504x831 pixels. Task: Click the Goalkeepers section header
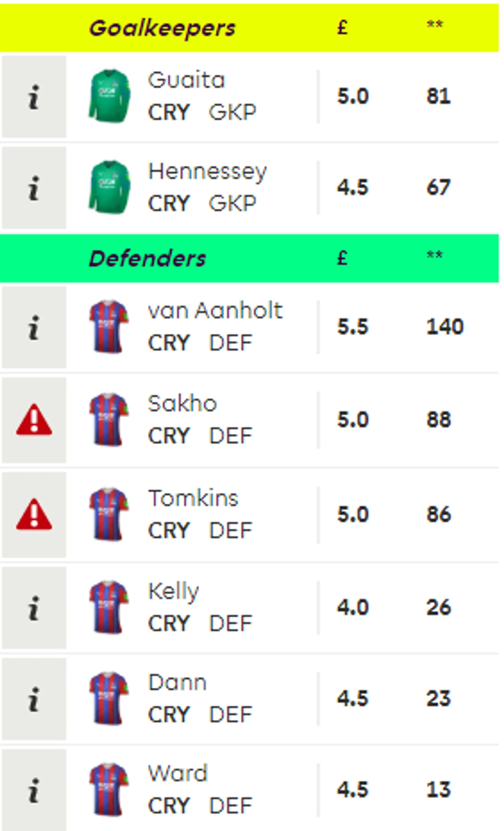click(x=249, y=28)
